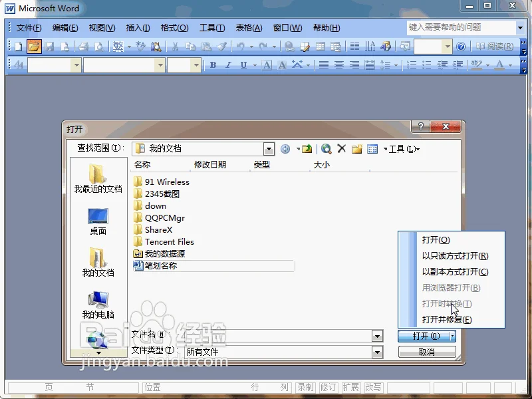Click the Open folder toolbar icon

click(34, 46)
